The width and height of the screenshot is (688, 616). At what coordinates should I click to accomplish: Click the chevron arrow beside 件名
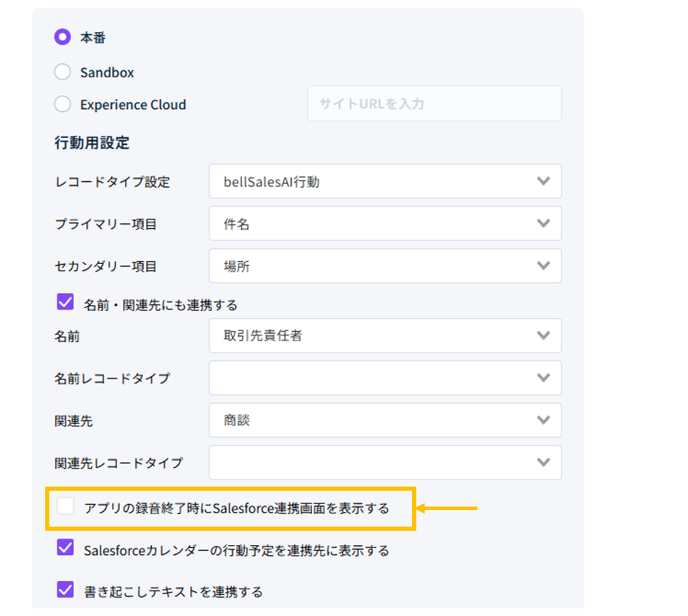click(x=543, y=224)
